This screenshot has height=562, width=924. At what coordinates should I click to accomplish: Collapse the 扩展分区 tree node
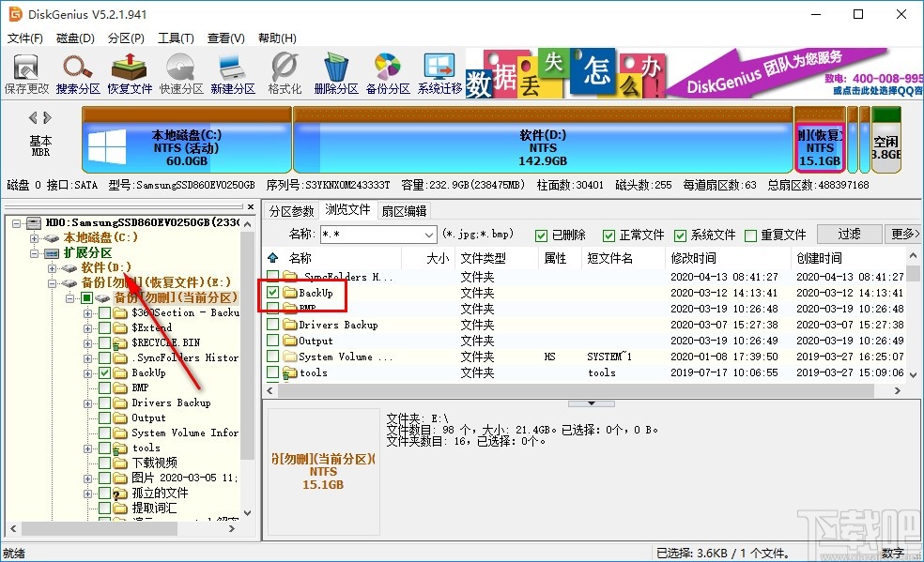(34, 253)
